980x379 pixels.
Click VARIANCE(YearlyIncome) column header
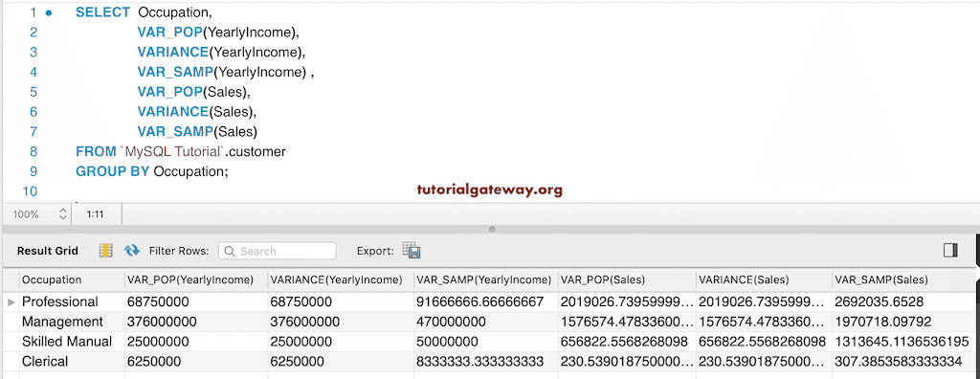pos(341,279)
